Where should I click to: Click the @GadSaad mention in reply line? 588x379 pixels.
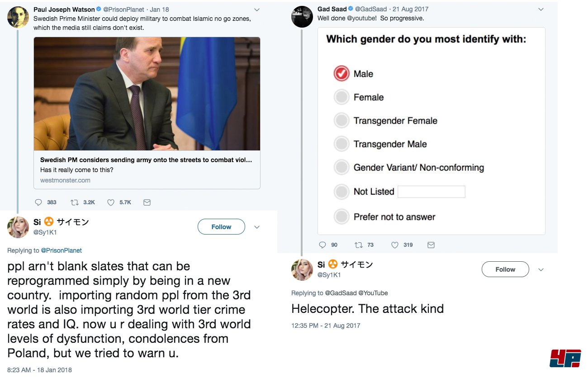(341, 293)
